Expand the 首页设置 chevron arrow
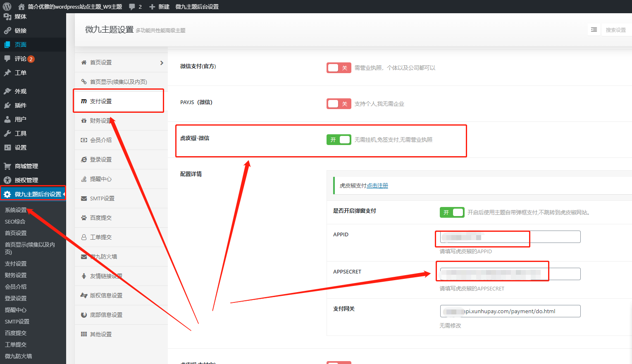This screenshot has height=364, width=632. click(x=162, y=63)
